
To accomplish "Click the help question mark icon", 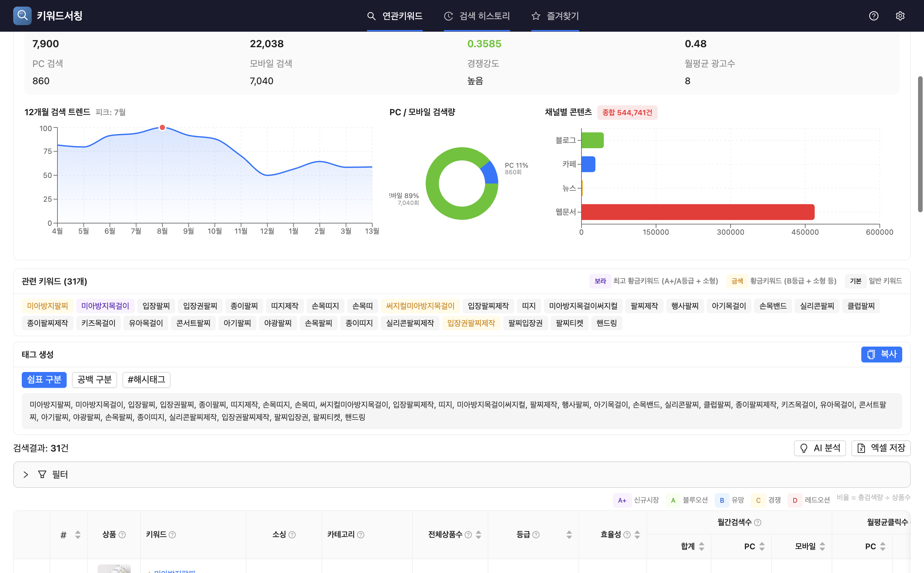I will [x=874, y=16].
